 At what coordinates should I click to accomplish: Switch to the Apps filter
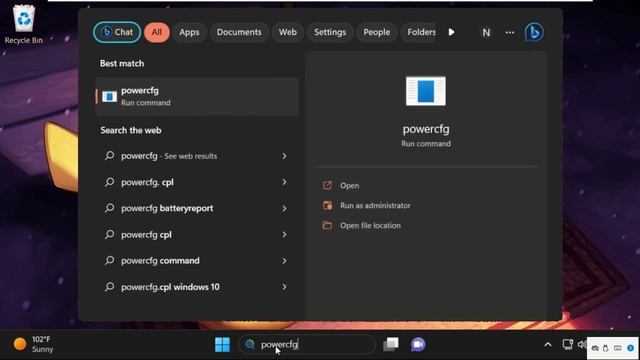189,32
